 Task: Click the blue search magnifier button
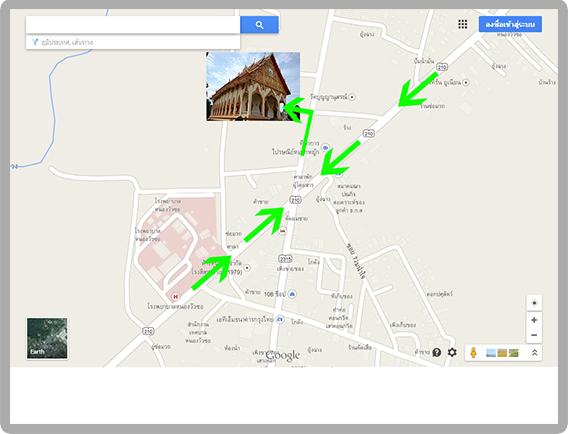point(259,25)
